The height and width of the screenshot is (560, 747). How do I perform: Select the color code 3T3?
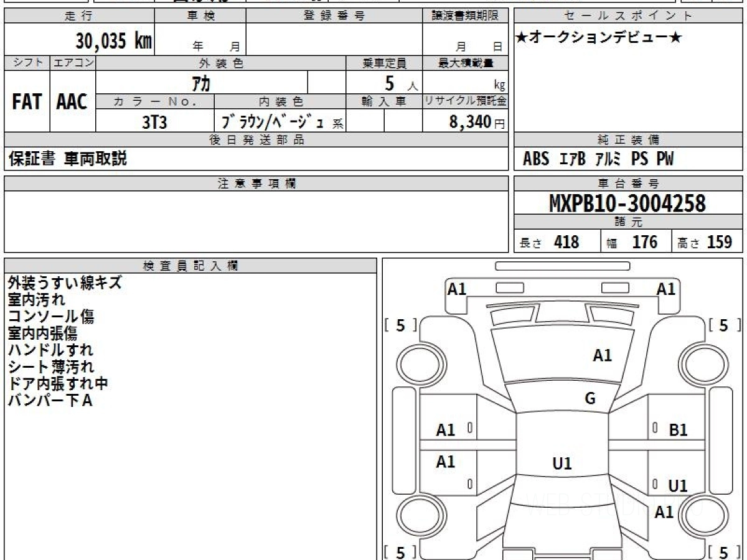click(x=154, y=122)
